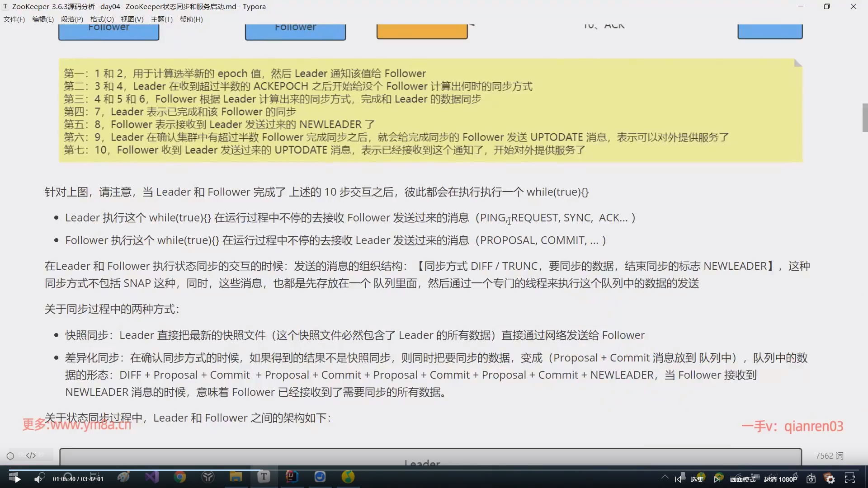Click the 7562 词 word count

tap(830, 455)
